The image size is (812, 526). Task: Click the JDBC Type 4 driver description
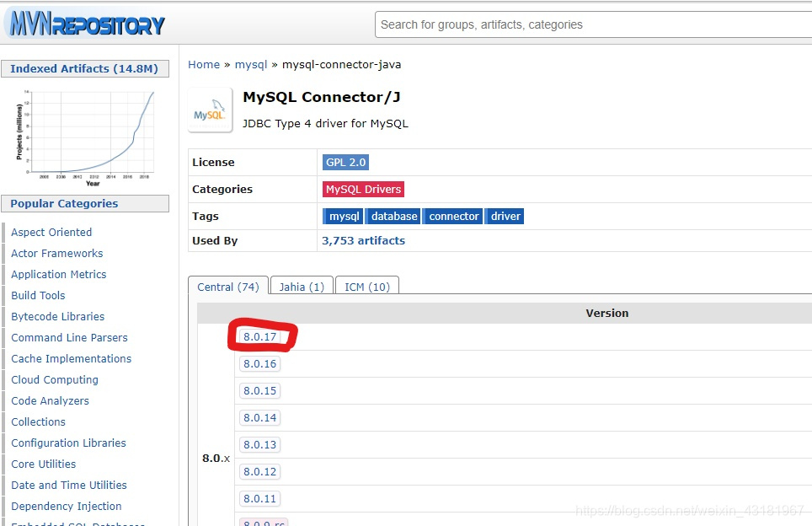[325, 123]
